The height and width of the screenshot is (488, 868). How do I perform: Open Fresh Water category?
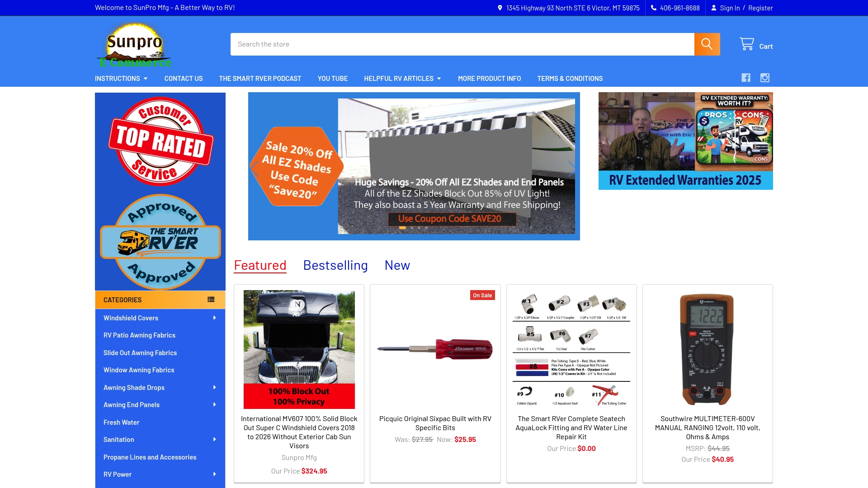(x=121, y=422)
